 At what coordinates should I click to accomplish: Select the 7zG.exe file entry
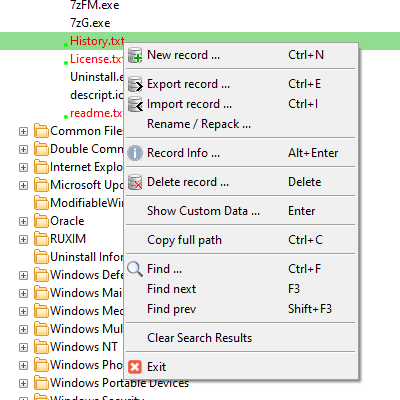[90, 23]
